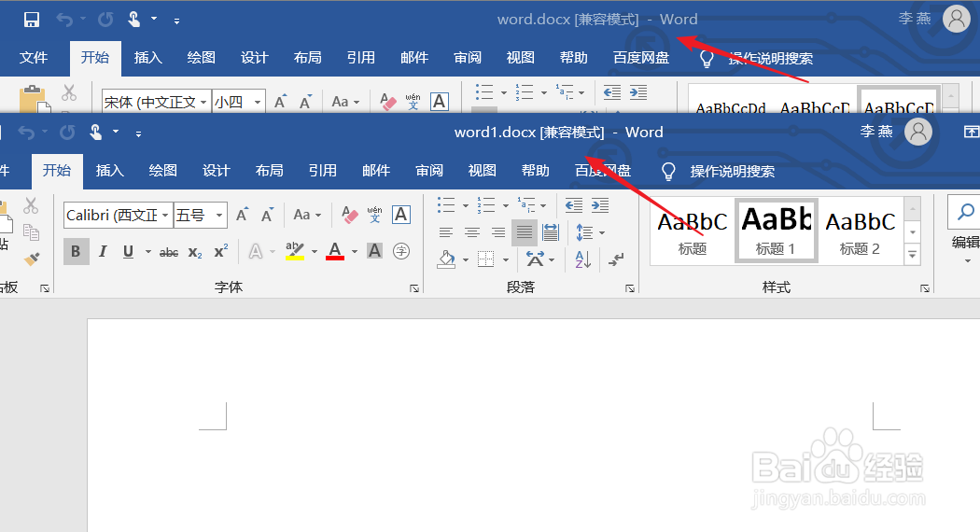This screenshot has height=532, width=980.
Task: Toggle Justify alignment in word1.docx
Action: (x=525, y=232)
